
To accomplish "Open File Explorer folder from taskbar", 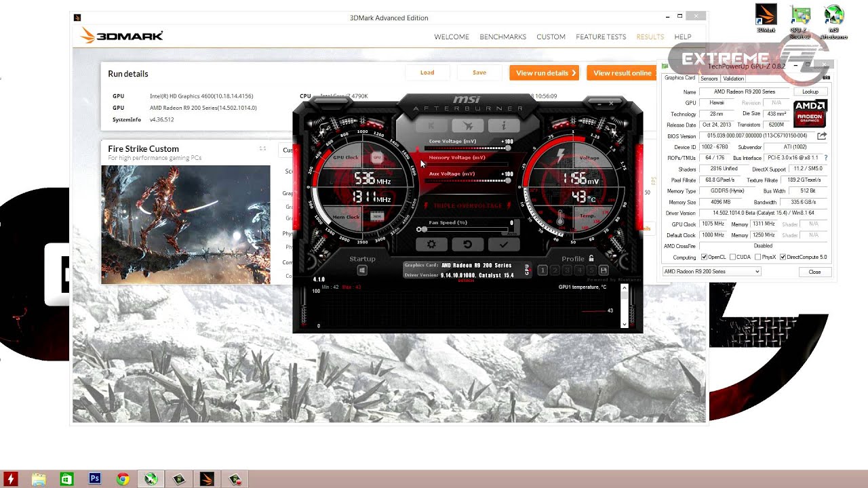I will point(39,479).
